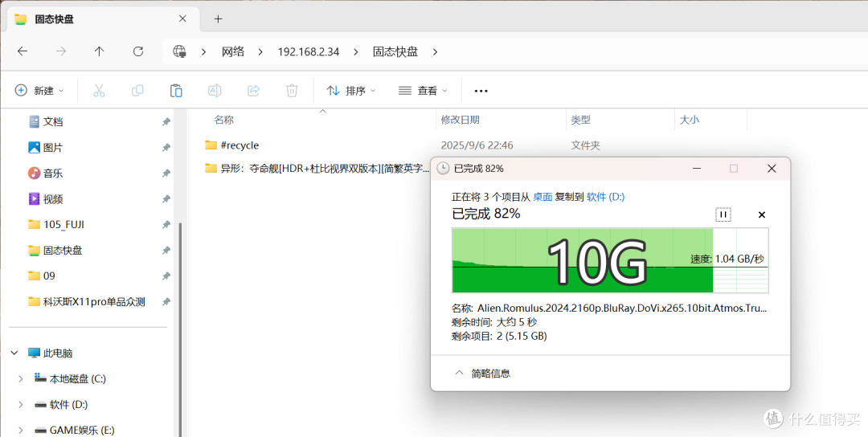Cancel the copy with small X
868x437 pixels.
click(762, 214)
